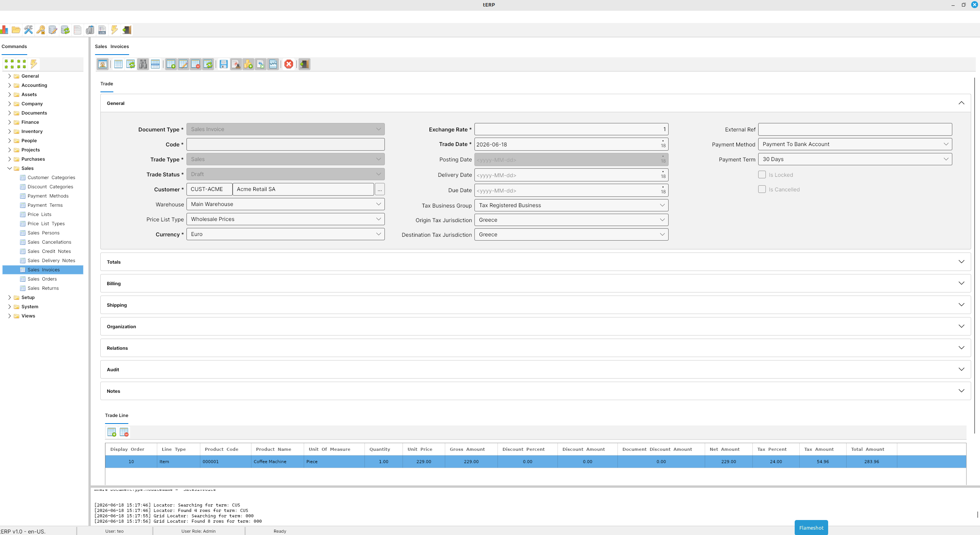Click the red X cancel icon
Viewport: 980px width, 535px height.
pyautogui.click(x=289, y=64)
